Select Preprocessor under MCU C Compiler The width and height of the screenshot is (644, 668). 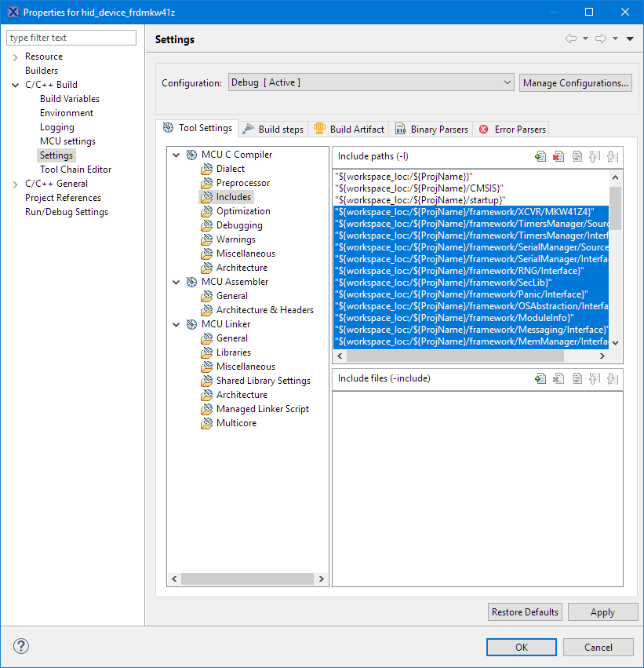tap(242, 182)
